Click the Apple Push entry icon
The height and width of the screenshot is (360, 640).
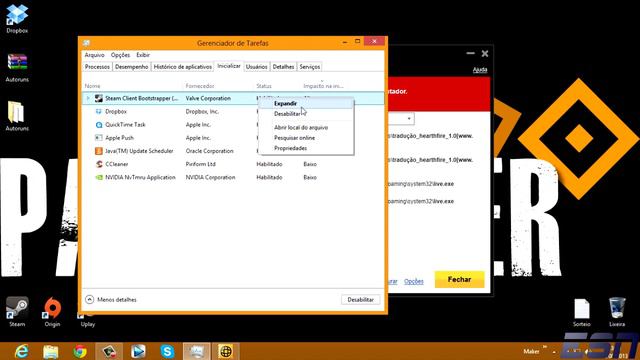click(98, 138)
